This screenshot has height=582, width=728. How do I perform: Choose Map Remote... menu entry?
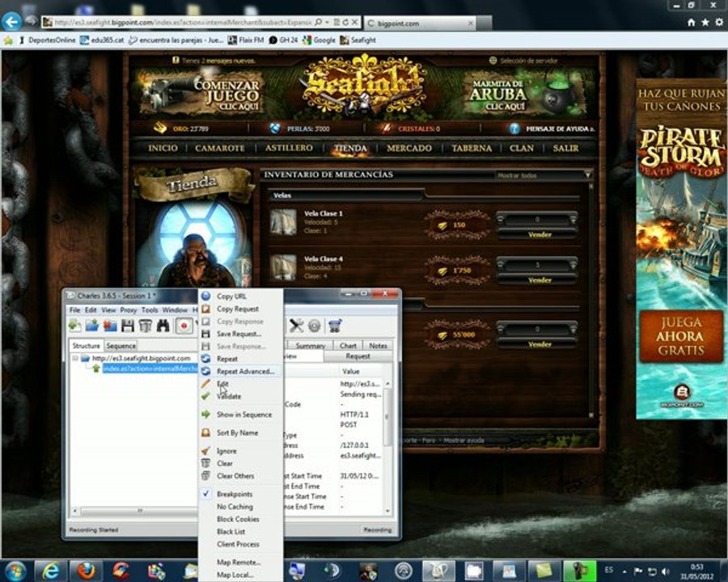click(239, 562)
